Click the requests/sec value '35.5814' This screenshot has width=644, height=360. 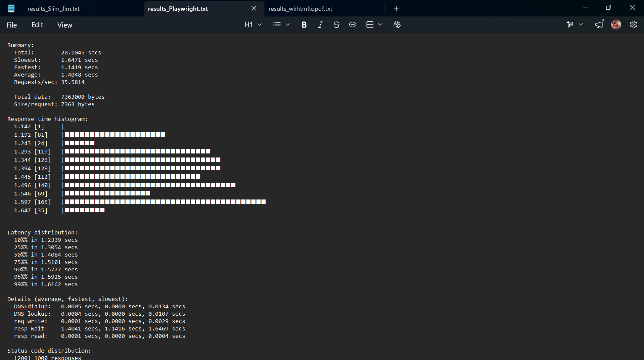tap(73, 82)
